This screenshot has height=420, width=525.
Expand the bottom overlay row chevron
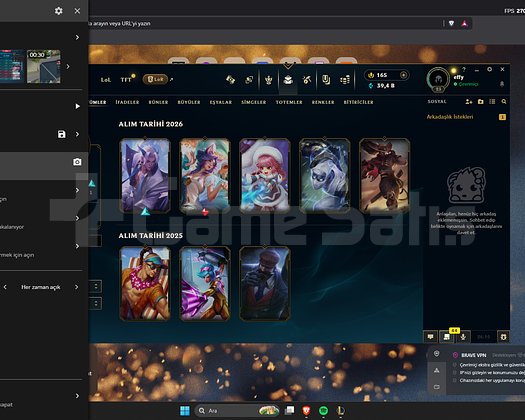coord(77,396)
